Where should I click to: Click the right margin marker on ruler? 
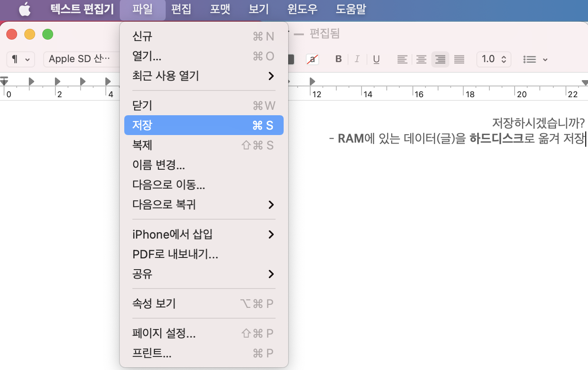(x=584, y=82)
